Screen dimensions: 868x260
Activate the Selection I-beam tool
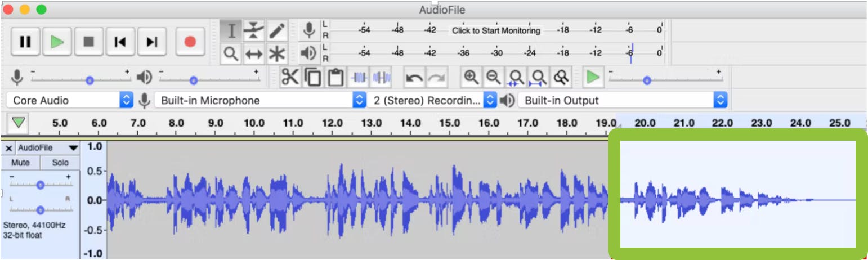[x=231, y=30]
